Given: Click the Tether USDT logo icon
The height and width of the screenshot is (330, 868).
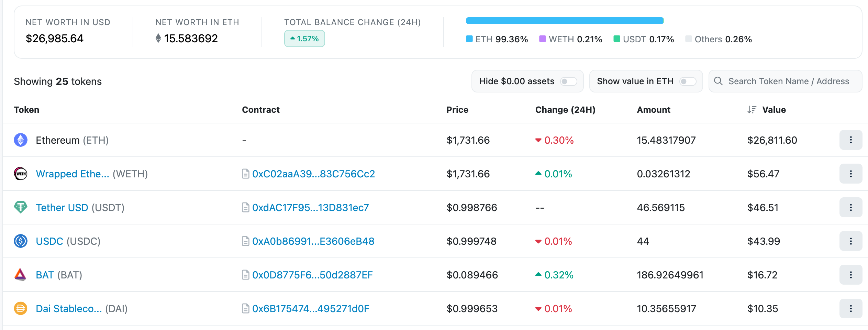Looking at the screenshot, I should point(21,207).
